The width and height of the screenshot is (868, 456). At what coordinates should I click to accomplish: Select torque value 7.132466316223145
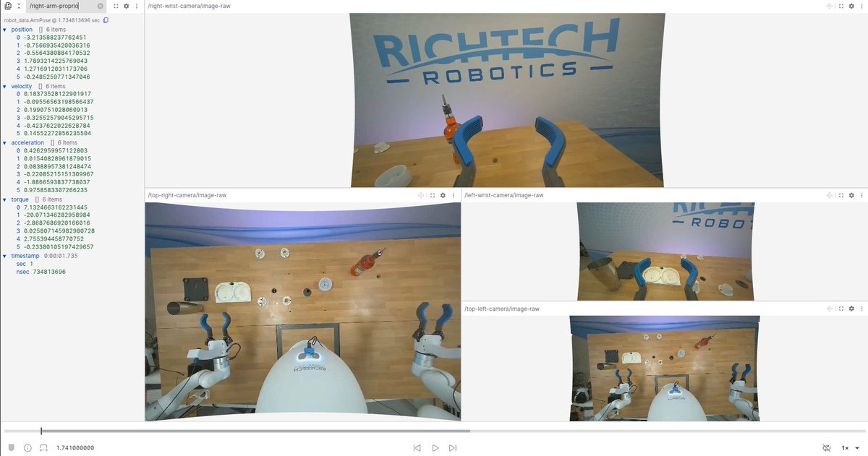pos(55,207)
